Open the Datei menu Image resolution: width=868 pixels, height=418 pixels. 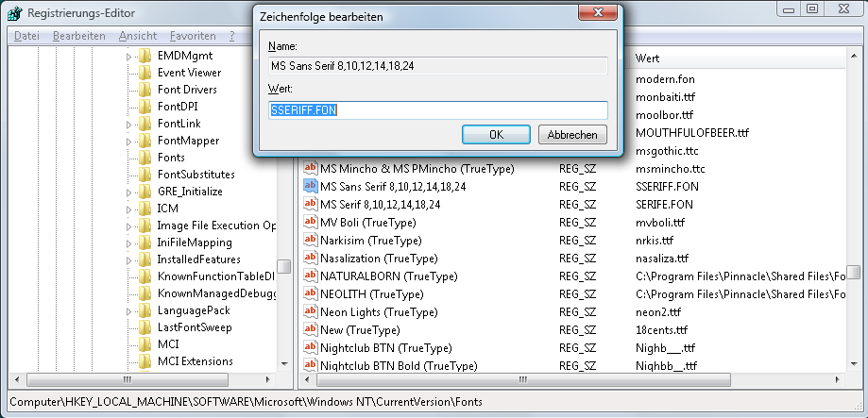click(27, 36)
